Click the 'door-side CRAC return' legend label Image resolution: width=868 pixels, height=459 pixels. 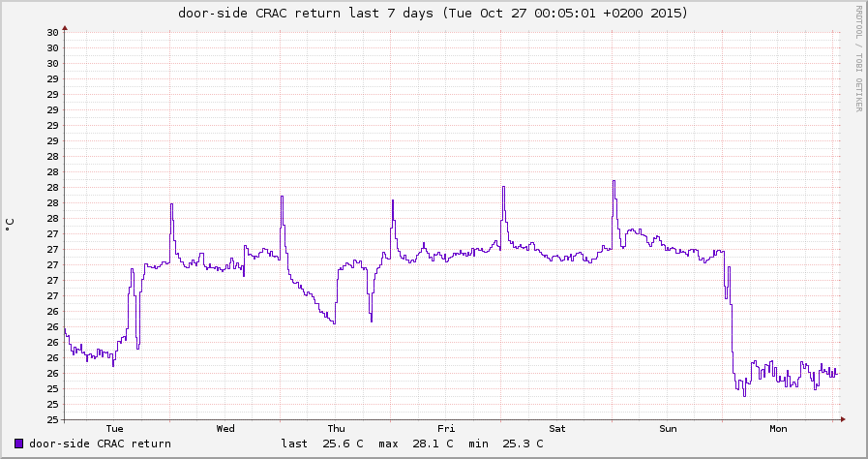point(100,444)
